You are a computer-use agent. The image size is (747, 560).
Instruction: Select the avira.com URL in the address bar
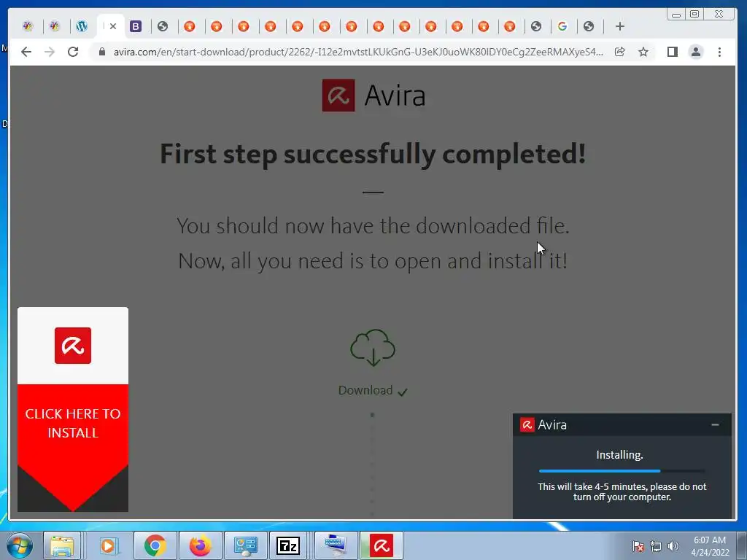[358, 52]
